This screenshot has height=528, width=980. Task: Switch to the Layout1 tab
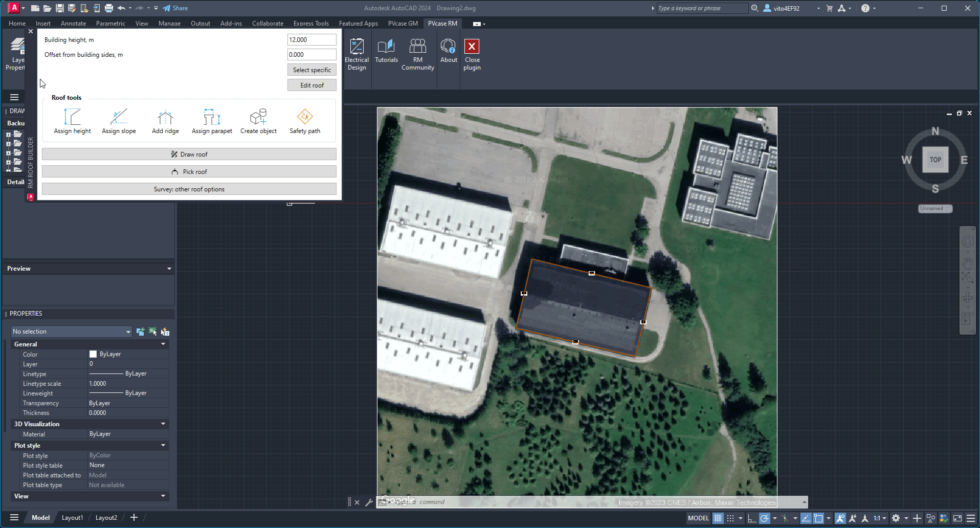click(72, 518)
